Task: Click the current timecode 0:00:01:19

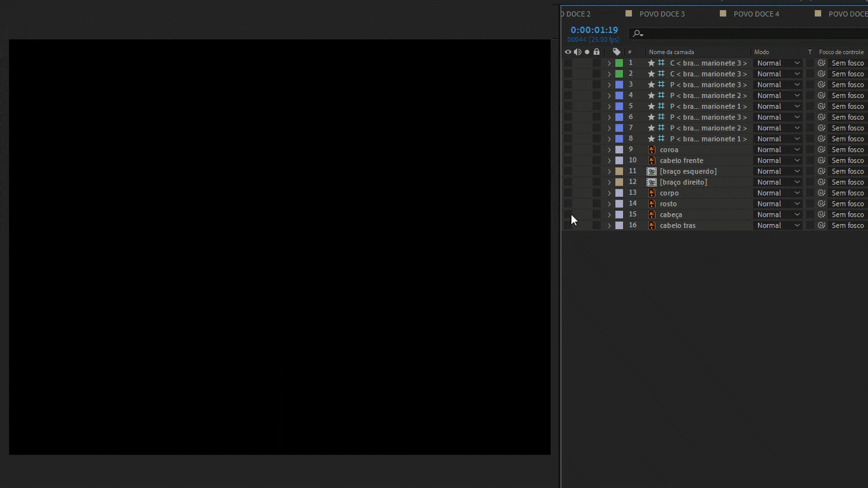Action: point(594,30)
